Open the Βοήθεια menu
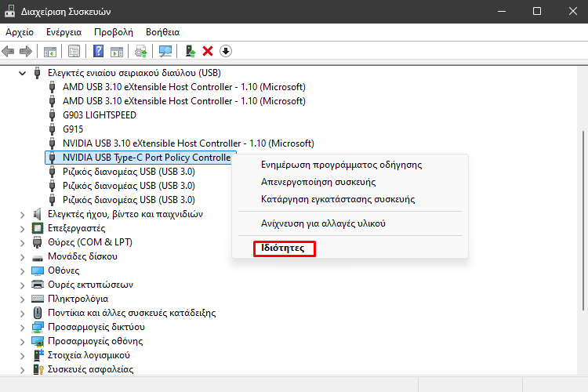The height and width of the screenshot is (392, 588). (163, 32)
